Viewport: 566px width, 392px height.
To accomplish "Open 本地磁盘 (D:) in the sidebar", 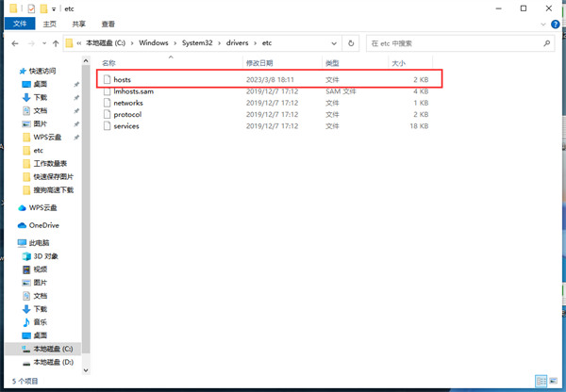I will pos(53,362).
